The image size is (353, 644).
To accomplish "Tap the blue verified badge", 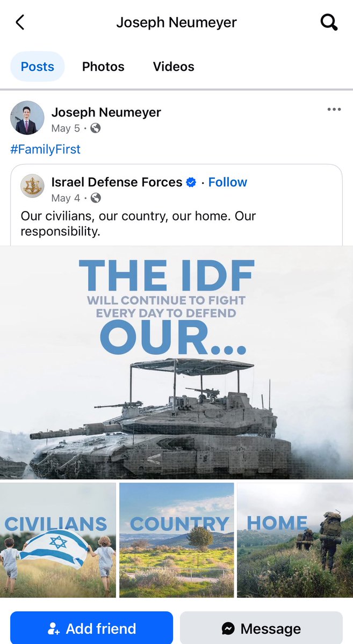I will click(x=191, y=182).
